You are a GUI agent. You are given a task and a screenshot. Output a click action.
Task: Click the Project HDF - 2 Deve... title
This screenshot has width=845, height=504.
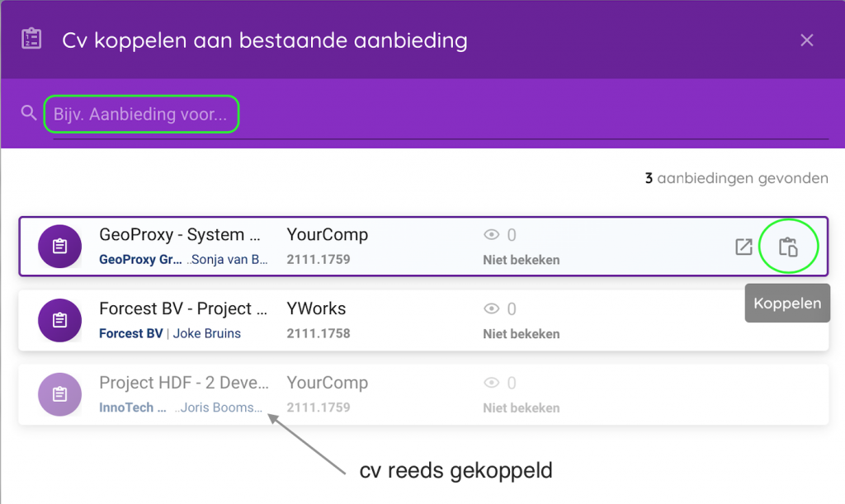183,383
